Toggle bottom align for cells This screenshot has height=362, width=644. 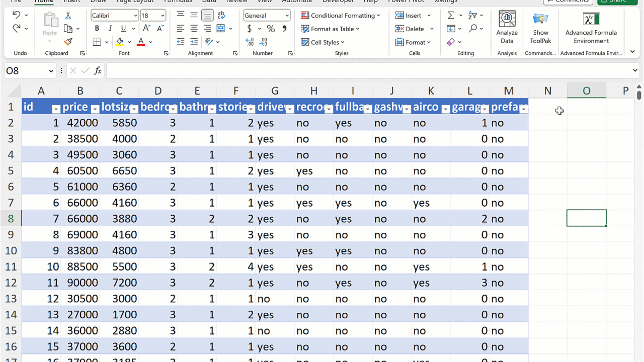[207, 16]
